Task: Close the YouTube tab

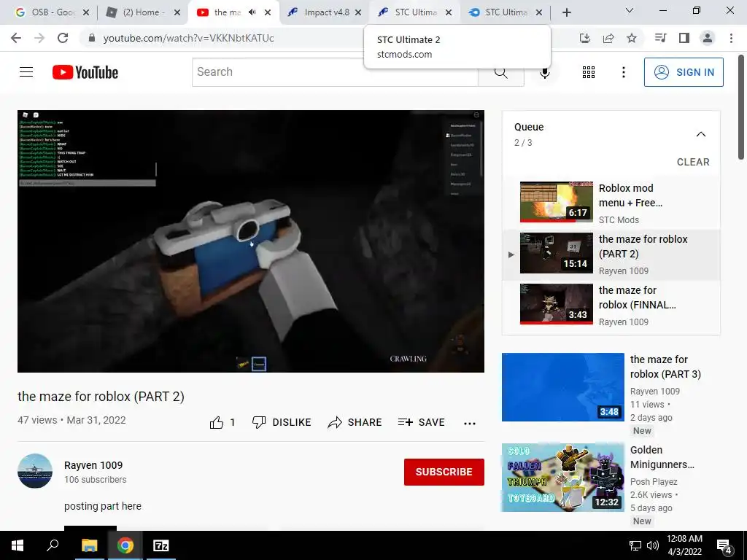Action: [x=268, y=12]
